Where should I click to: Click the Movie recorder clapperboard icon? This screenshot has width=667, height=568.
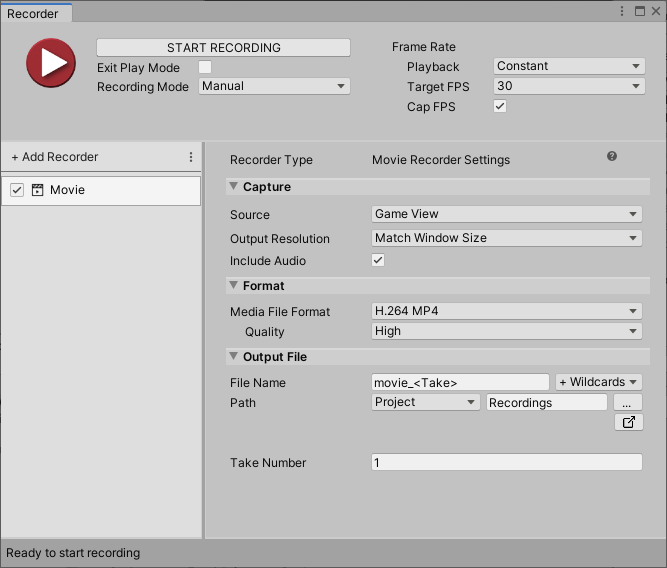[38, 190]
